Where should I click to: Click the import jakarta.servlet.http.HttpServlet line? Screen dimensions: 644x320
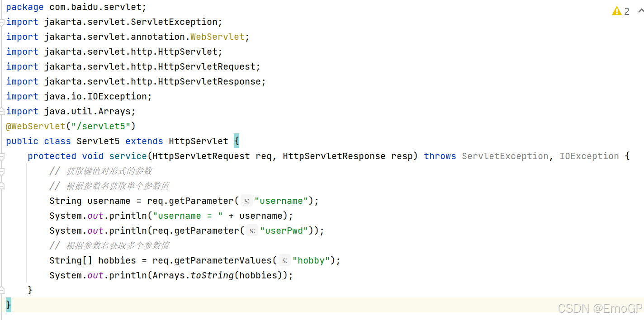(x=114, y=52)
